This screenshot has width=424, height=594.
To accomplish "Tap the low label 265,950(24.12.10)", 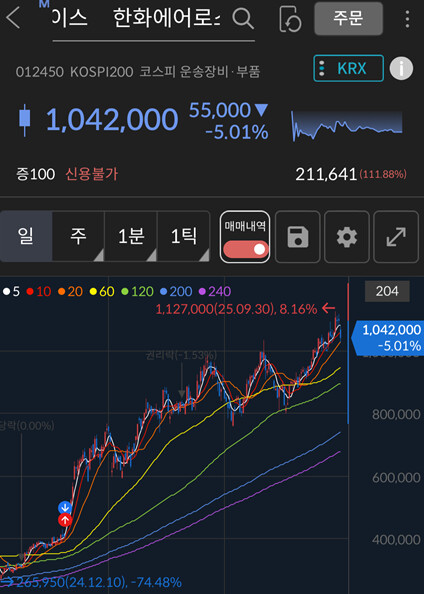I will [x=71, y=582].
